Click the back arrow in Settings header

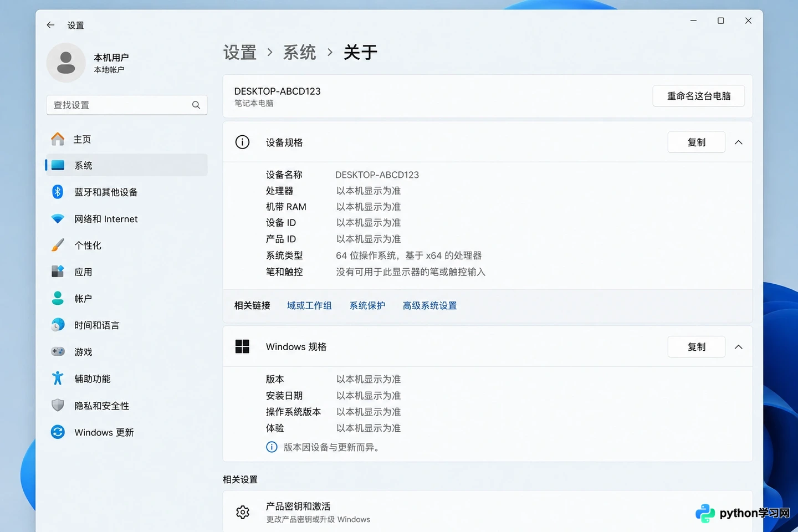50,25
